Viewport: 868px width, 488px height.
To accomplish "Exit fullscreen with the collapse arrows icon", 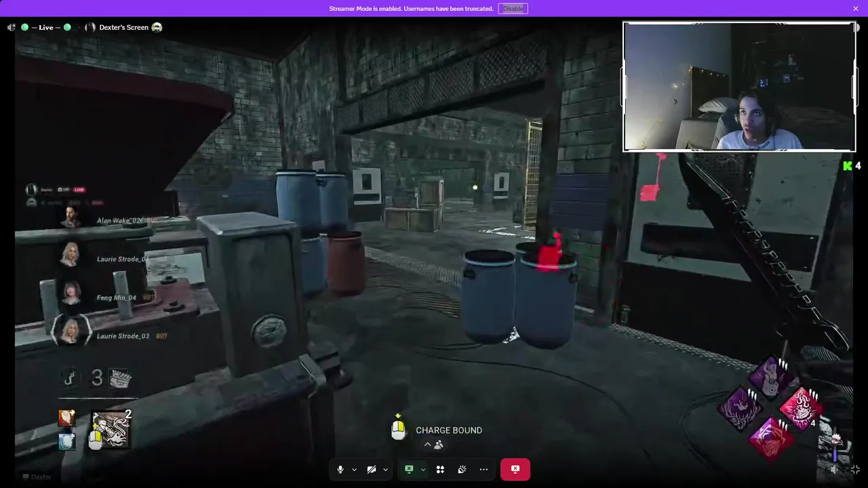I will 856,469.
